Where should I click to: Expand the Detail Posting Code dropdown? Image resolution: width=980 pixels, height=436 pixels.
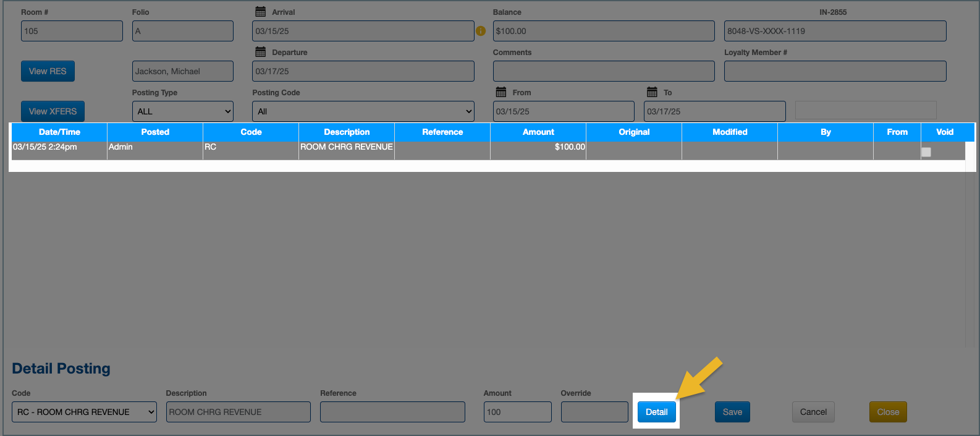pos(84,412)
